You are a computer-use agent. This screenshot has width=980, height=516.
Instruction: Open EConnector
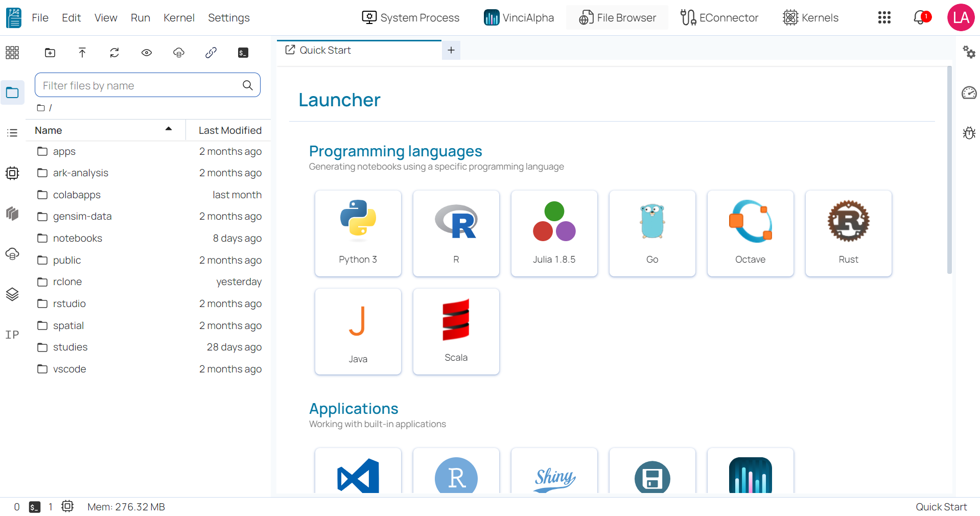(x=719, y=18)
